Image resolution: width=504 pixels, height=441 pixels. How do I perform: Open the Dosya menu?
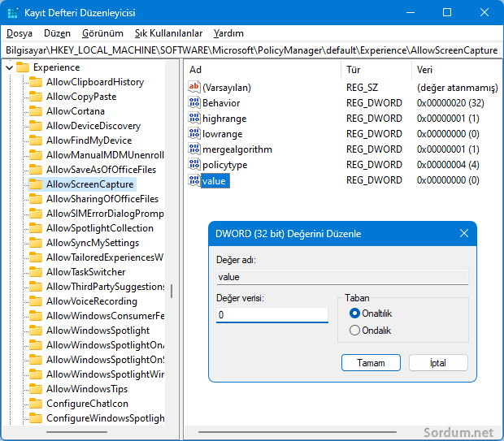20,33
